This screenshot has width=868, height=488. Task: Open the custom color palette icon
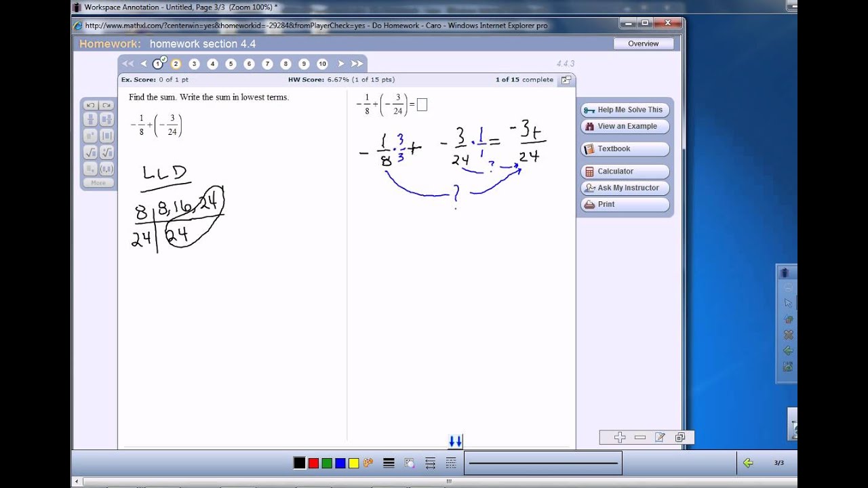tap(368, 463)
